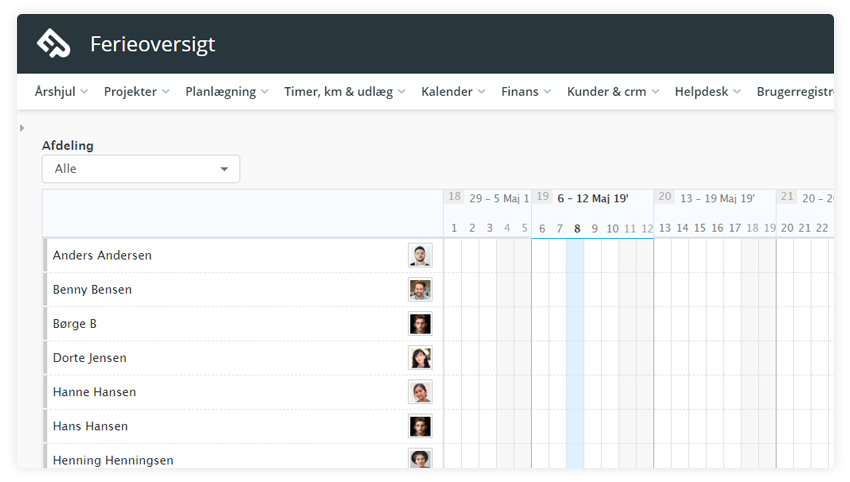Select week 19 header 6 - 12 Maj
Image resolution: width=850 pixels, height=482 pixels.
pyautogui.click(x=593, y=198)
